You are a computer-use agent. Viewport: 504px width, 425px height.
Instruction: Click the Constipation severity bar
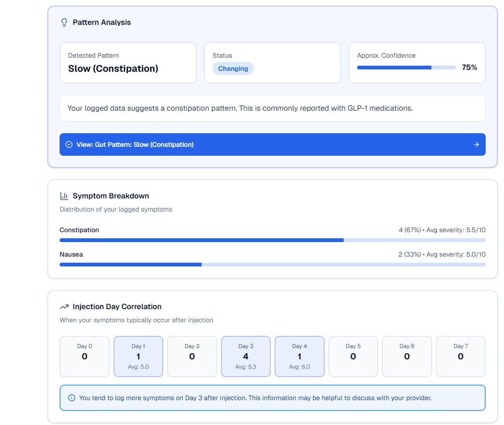point(272,240)
